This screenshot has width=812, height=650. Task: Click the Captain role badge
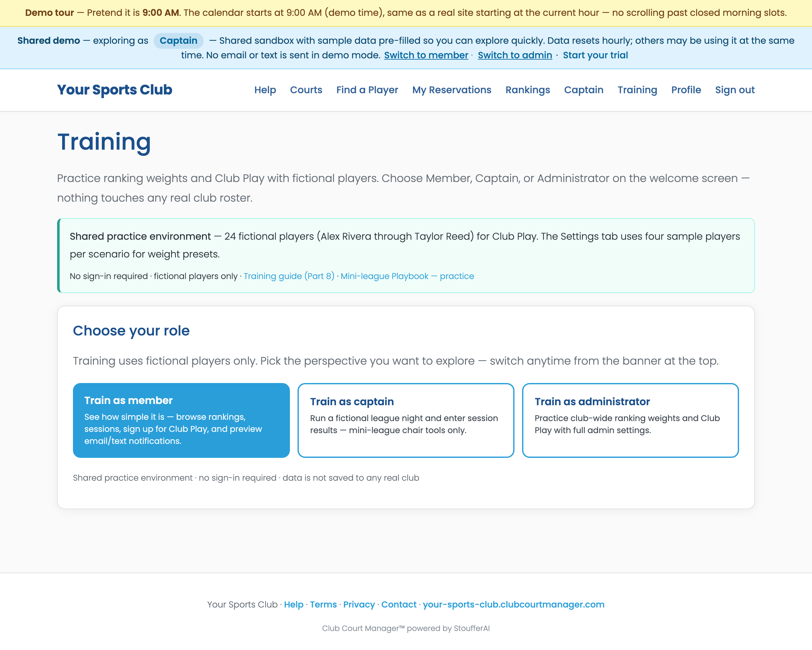pos(178,41)
